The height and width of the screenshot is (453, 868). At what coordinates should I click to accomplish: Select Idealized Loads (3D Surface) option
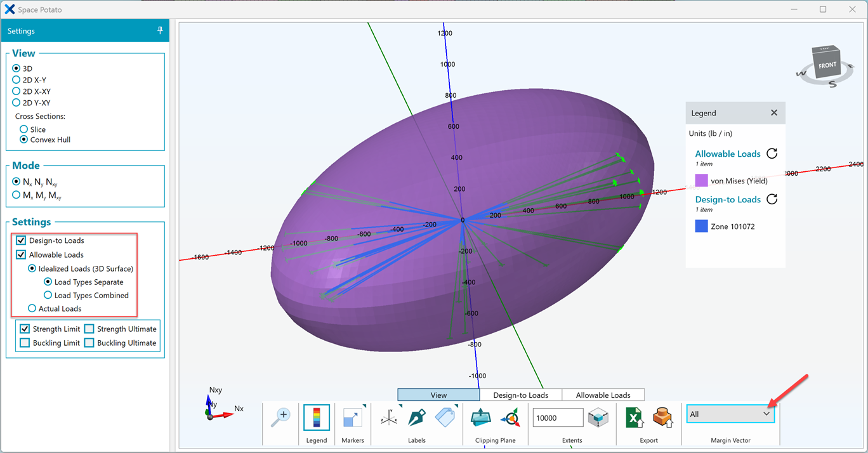click(x=32, y=268)
